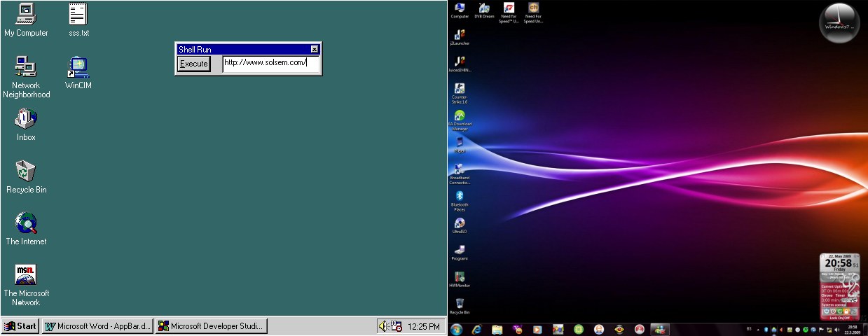Select the sss.txt file icon
Image resolution: width=868 pixels, height=336 pixels.
[x=78, y=20]
